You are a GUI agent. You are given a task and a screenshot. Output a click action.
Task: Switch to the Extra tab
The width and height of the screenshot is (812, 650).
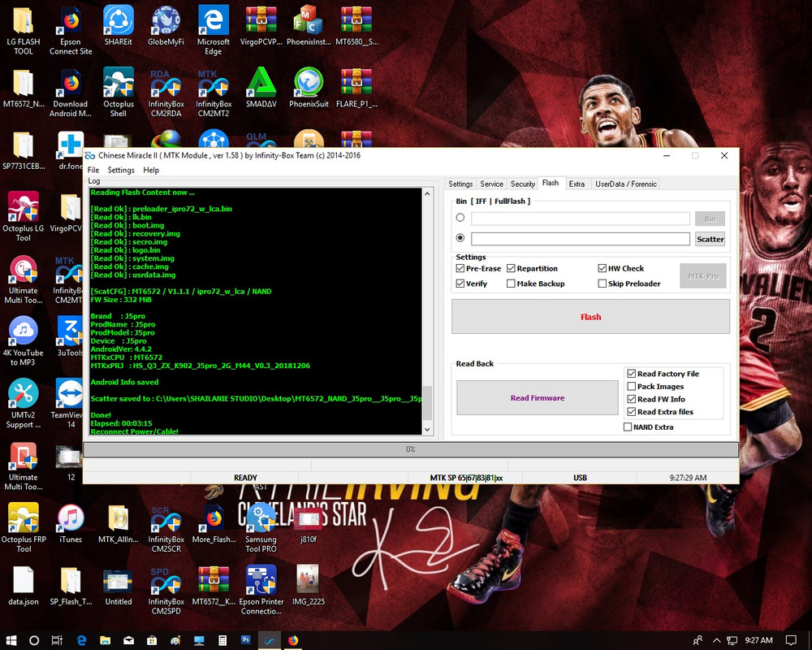[x=577, y=184]
